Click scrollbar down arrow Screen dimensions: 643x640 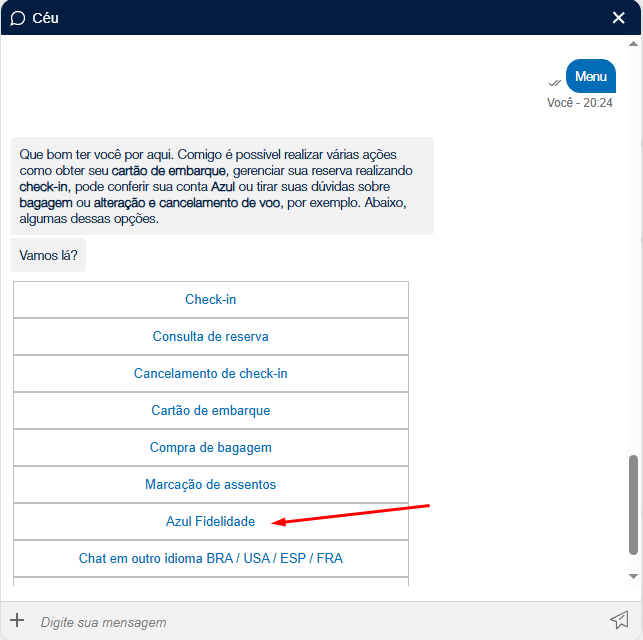pos(633,576)
